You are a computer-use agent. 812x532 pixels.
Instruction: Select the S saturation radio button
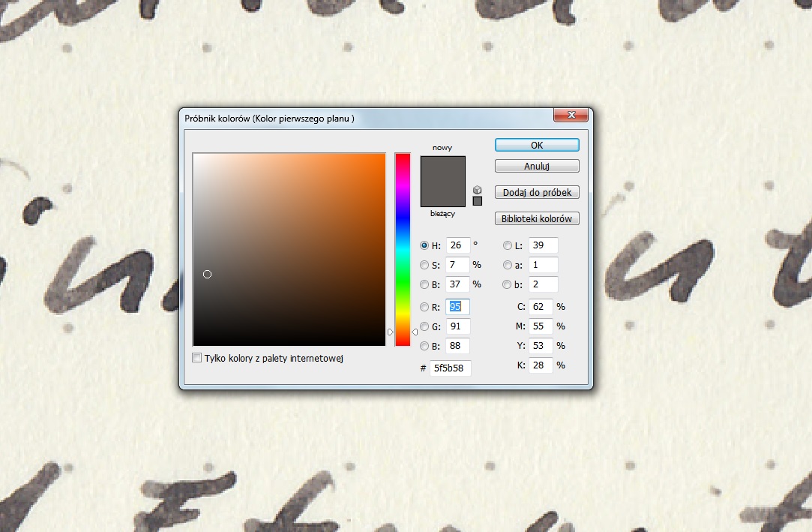tap(425, 265)
